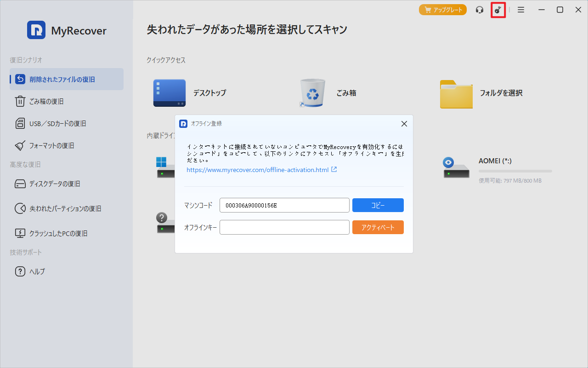Open the offline-activation.html link
588x368 pixels.
point(258,170)
